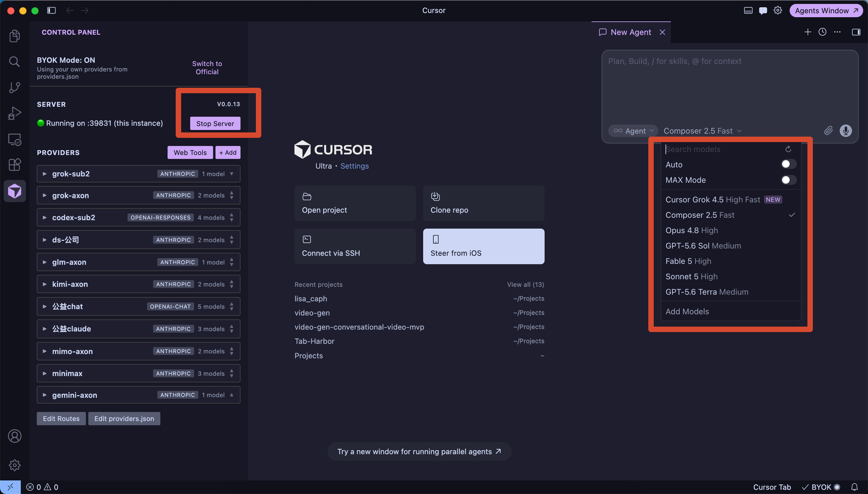Expand the grok-axon provider
The height and width of the screenshot is (494, 868).
coord(44,195)
